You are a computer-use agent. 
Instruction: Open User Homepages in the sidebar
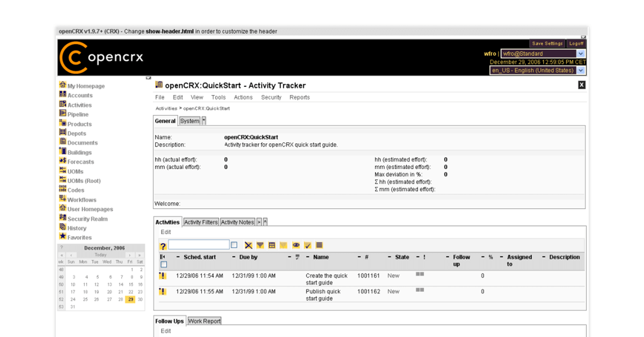pos(86,209)
